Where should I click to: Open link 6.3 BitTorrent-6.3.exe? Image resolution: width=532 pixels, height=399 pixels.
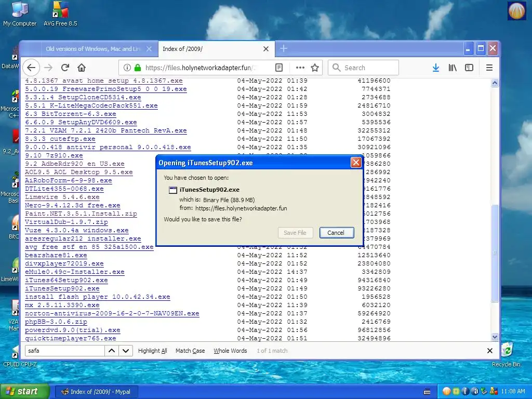(71, 114)
